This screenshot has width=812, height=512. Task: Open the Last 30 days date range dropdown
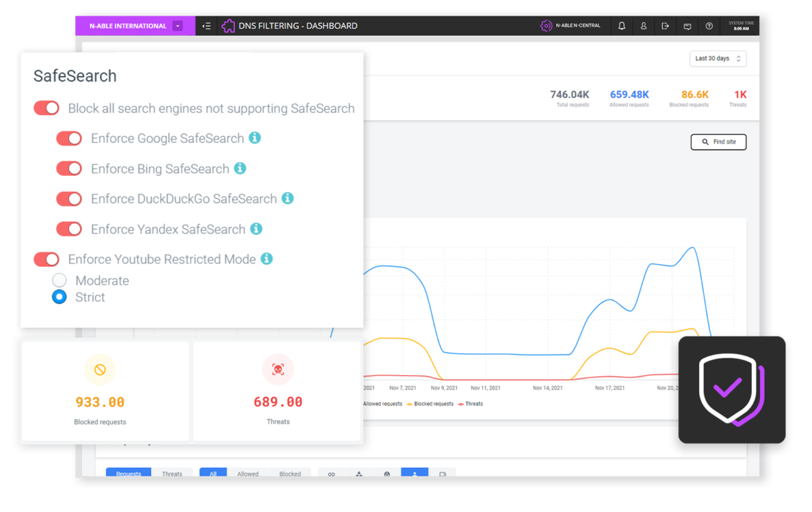click(x=718, y=59)
